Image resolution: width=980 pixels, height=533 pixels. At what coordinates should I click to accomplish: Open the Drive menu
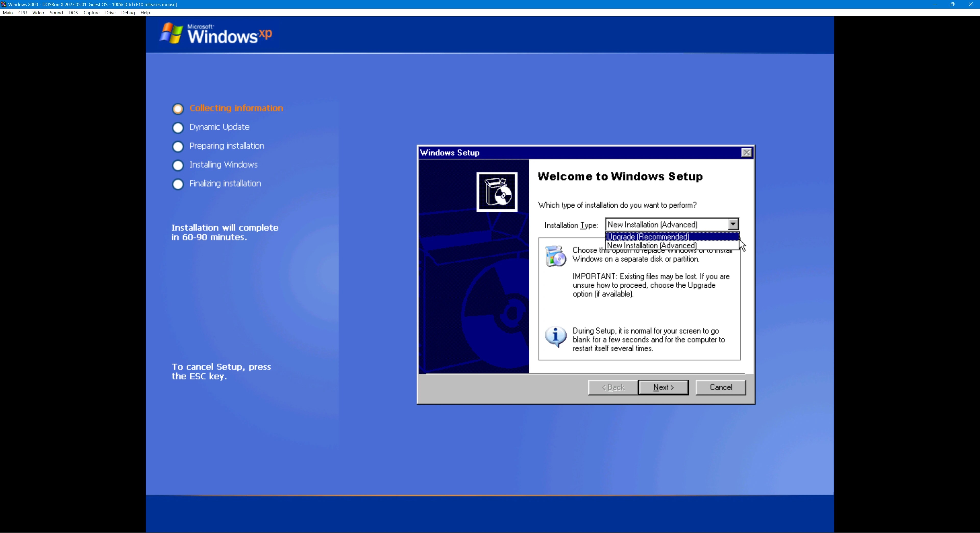110,12
